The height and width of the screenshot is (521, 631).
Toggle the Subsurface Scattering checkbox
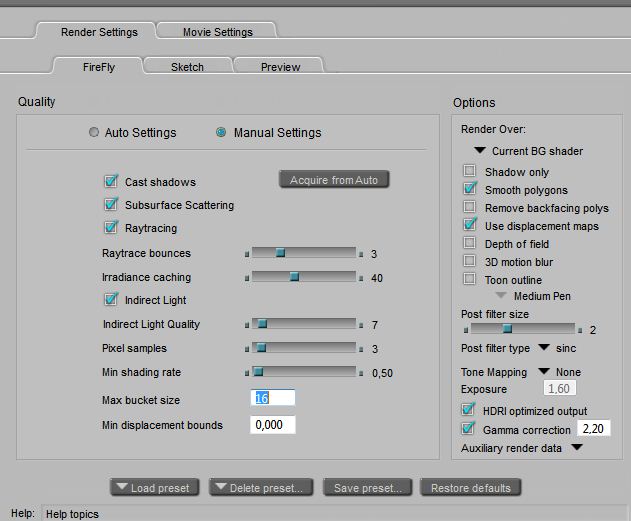[111, 205]
